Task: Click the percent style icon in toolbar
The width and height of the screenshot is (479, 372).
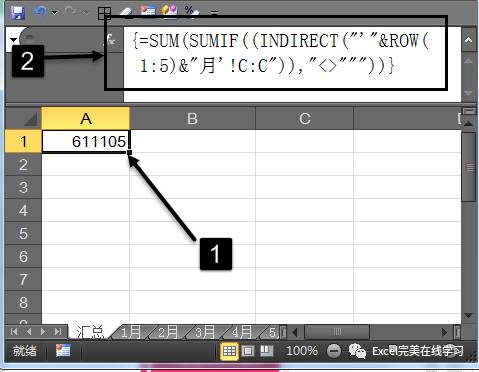Action: coord(191,11)
